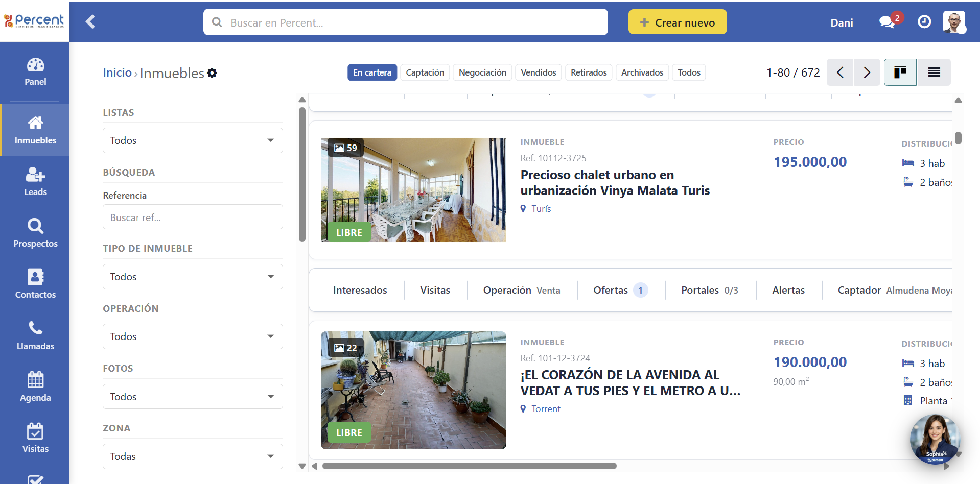Go to next page of results
The image size is (980, 484).
(867, 72)
